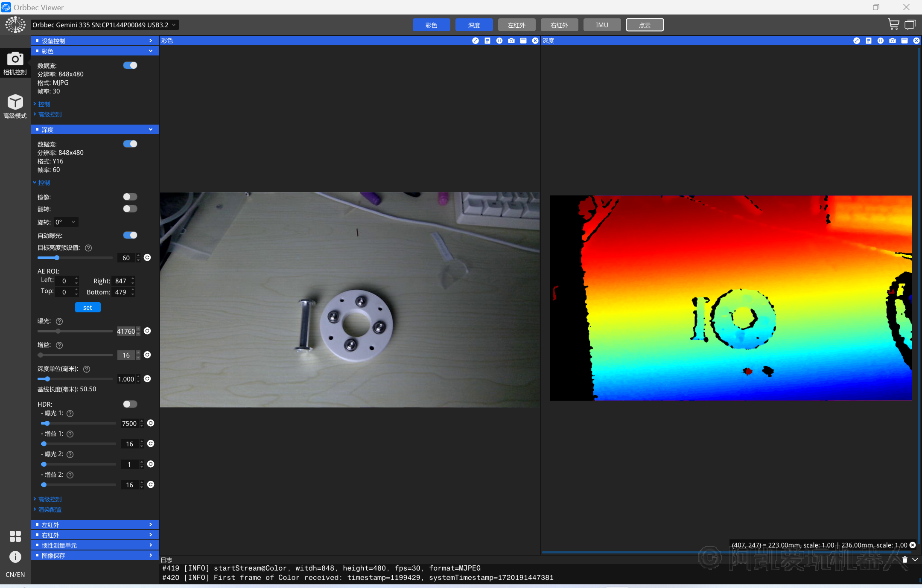Expand the 左红外 section
The image size is (922, 588).
click(95, 524)
